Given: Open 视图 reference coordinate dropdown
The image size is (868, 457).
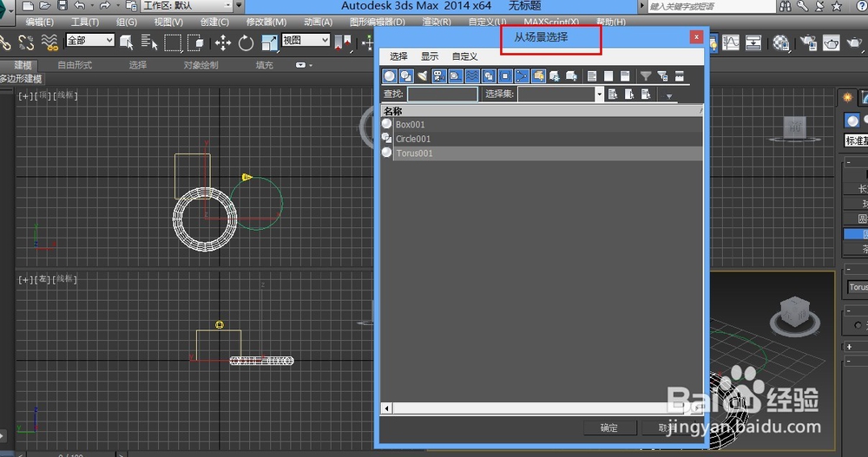Looking at the screenshot, I should tap(306, 41).
